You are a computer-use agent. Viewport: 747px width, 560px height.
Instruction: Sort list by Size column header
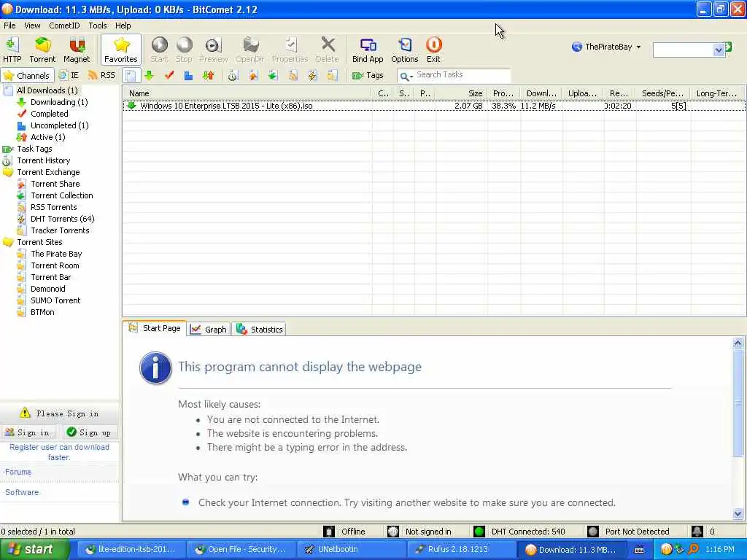tap(461, 93)
